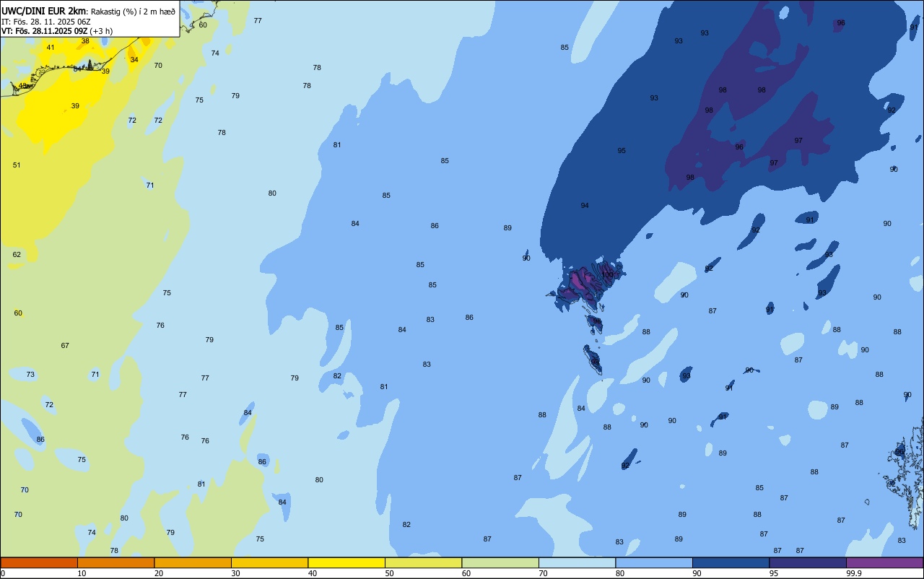This screenshot has width=924, height=579.
Task: Click the initial time line 'IT: Fös. 28. 11. 2025 06Z'
Action: point(45,22)
